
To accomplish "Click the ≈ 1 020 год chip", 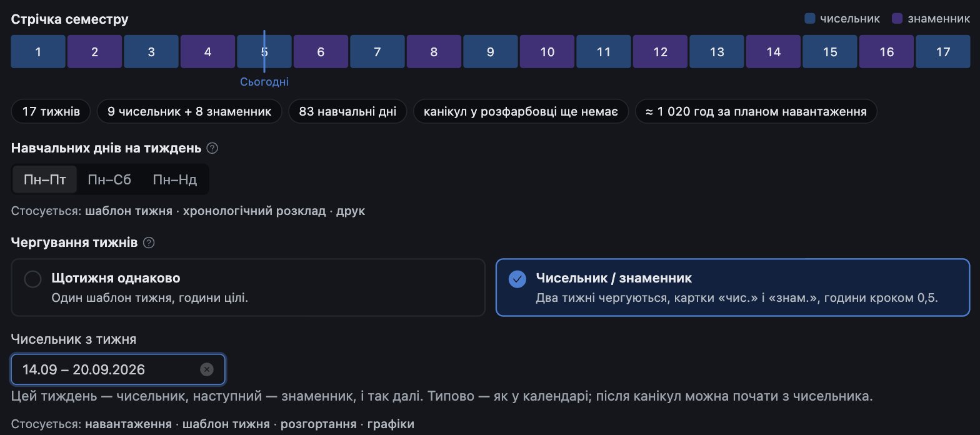I will pyautogui.click(x=756, y=112).
